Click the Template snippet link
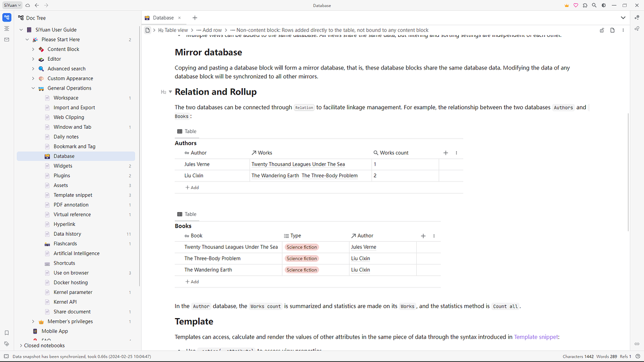 536,336
